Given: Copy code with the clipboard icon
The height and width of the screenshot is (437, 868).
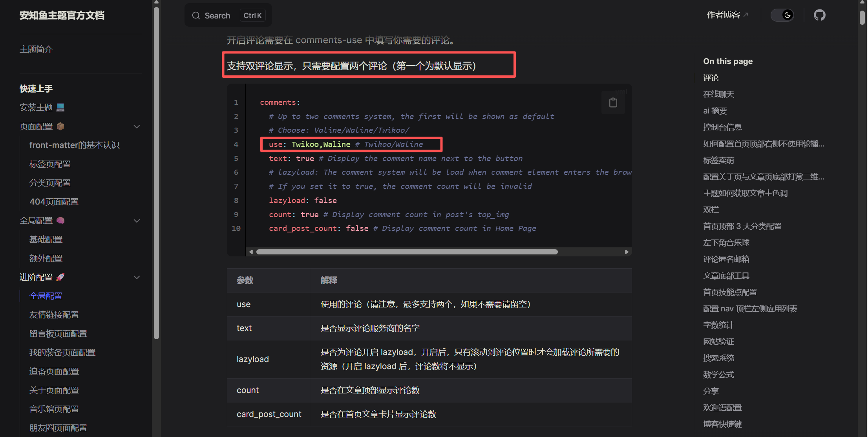Looking at the screenshot, I should pos(613,103).
